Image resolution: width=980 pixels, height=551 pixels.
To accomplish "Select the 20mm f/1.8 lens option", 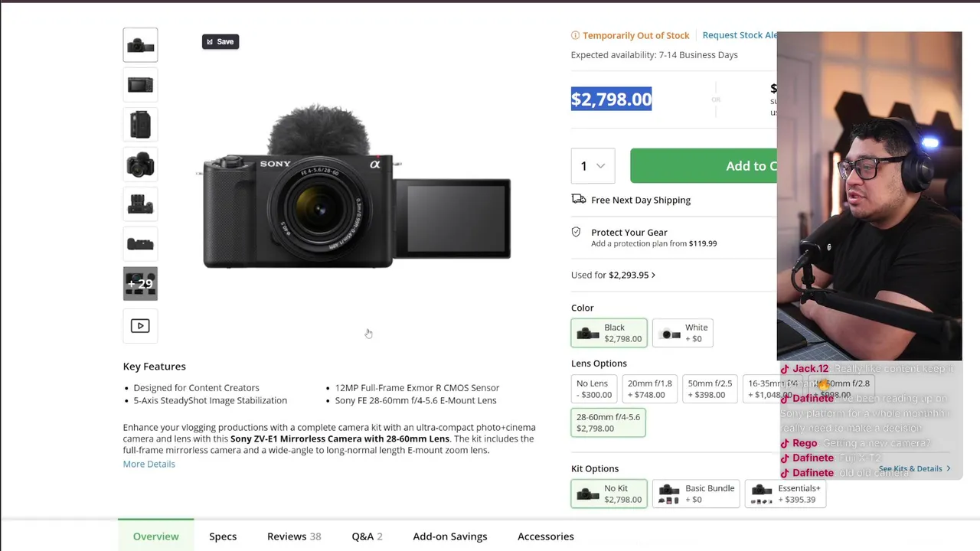I will [x=649, y=389].
